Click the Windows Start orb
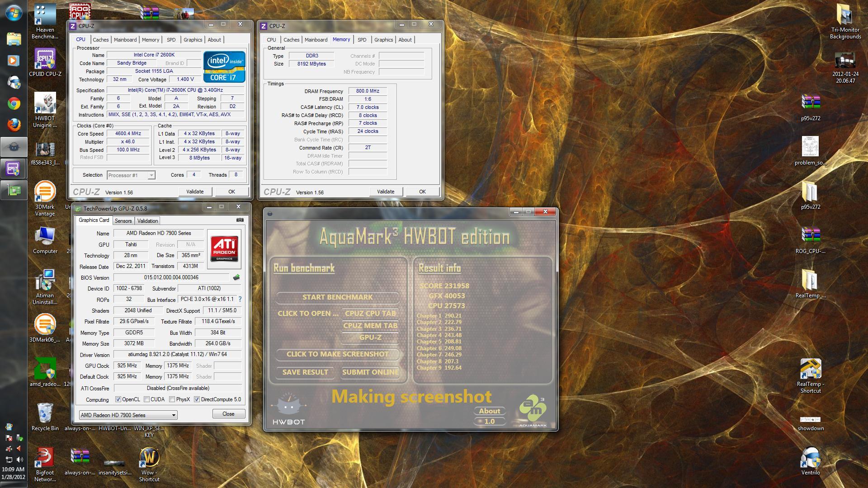868x488 pixels. pyautogui.click(x=14, y=12)
